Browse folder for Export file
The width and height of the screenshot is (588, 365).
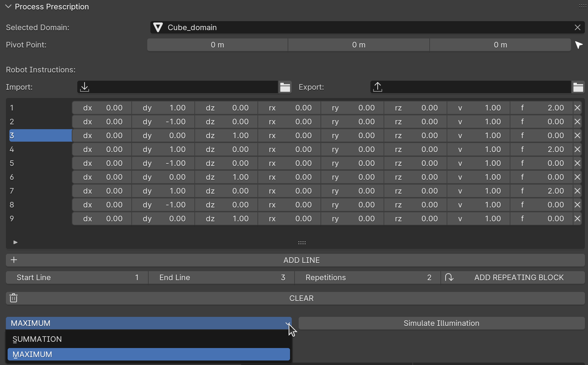point(578,87)
